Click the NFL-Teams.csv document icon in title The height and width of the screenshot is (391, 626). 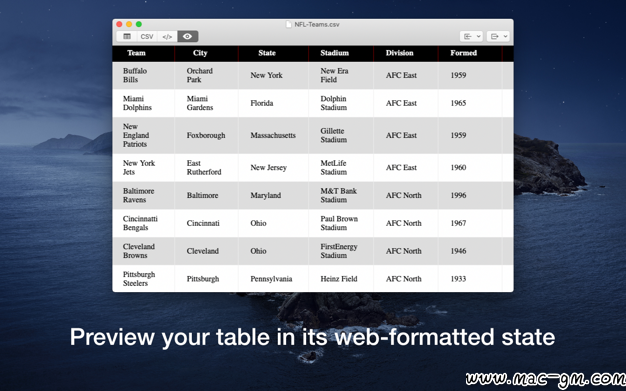pyautogui.click(x=289, y=24)
